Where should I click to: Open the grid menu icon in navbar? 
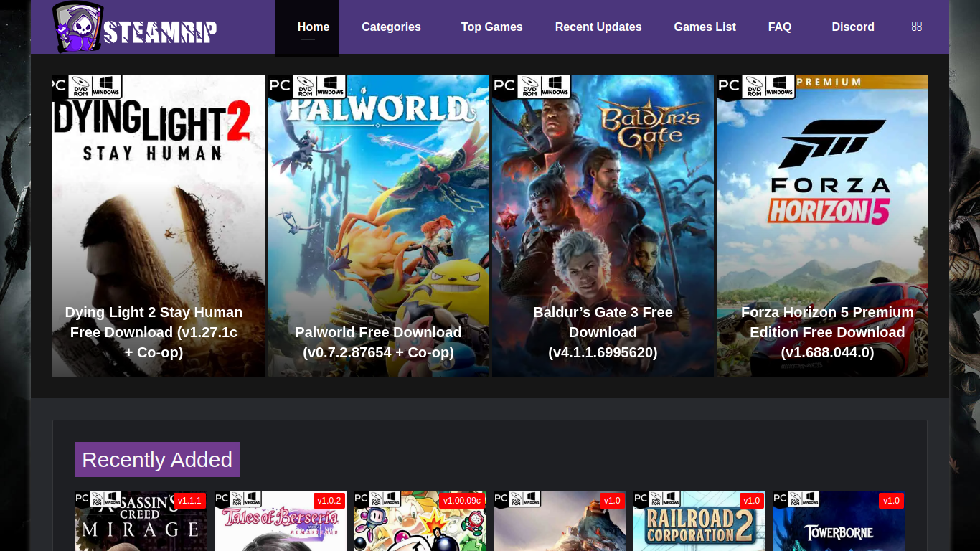[916, 27]
